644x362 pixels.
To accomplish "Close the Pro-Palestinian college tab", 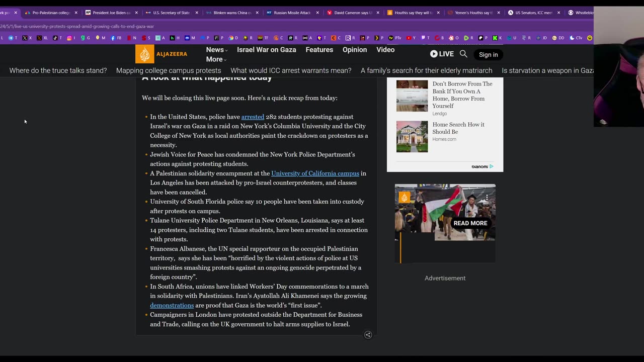I will coord(76,13).
